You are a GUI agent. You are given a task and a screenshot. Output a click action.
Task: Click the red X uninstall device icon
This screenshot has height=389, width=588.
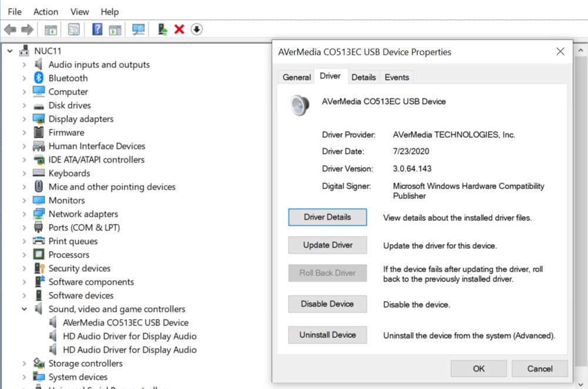[179, 29]
